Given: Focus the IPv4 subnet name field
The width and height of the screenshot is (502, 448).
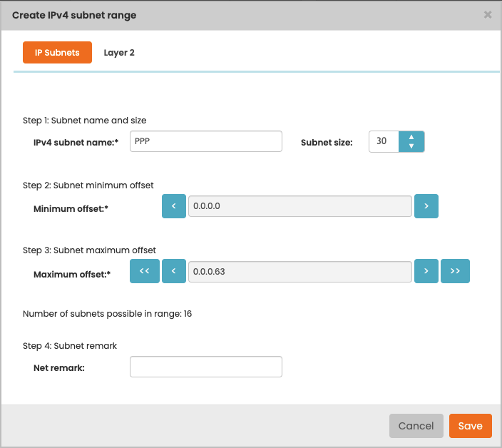Looking at the screenshot, I should pos(206,141).
